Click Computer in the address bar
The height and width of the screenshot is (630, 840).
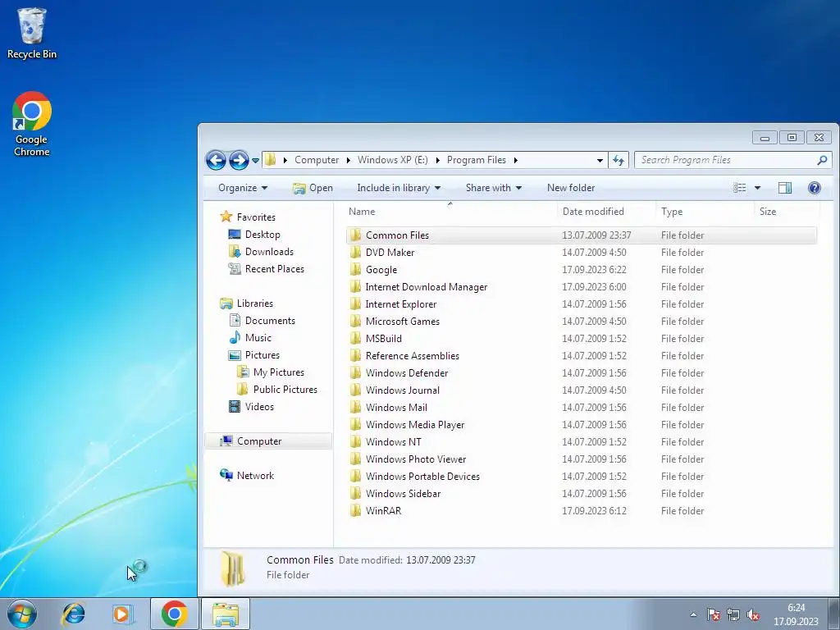[x=317, y=160]
